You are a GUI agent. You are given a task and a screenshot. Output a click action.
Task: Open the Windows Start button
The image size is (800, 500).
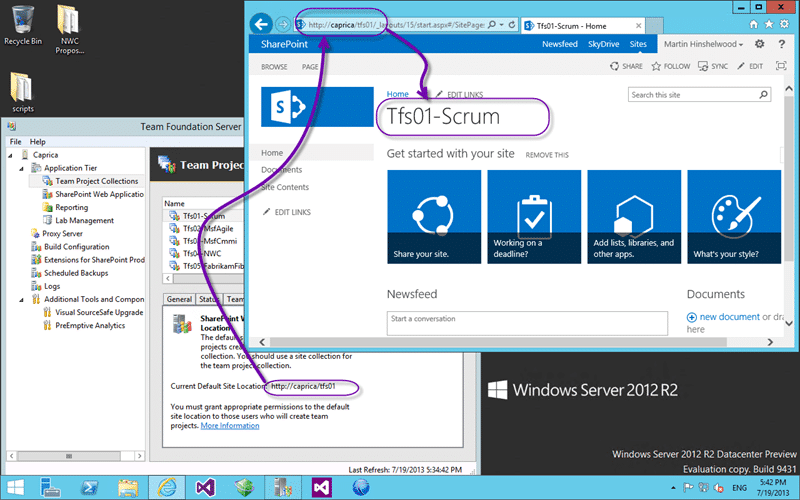click(15, 488)
